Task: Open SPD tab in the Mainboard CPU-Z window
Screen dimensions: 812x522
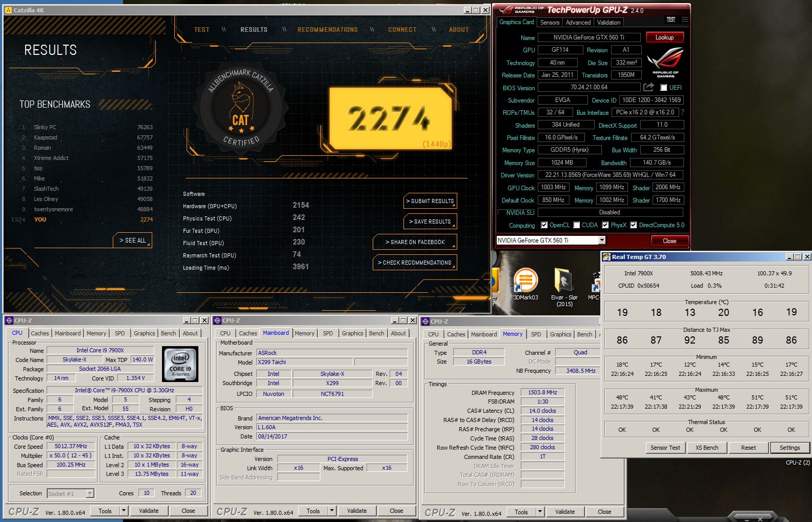Action: 328,333
